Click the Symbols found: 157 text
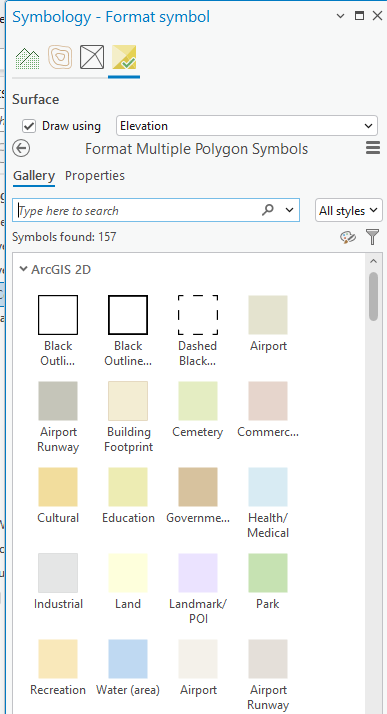Viewport: 387px width, 714px height. (64, 237)
